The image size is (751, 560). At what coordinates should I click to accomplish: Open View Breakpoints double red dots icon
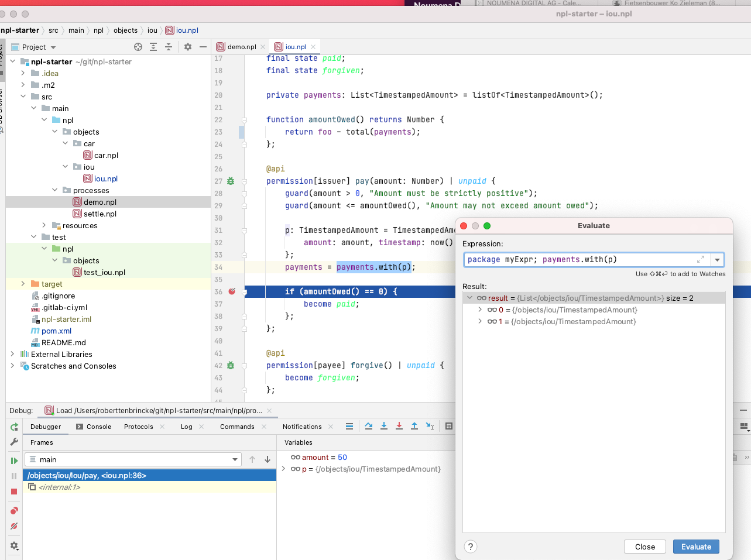[x=14, y=511]
